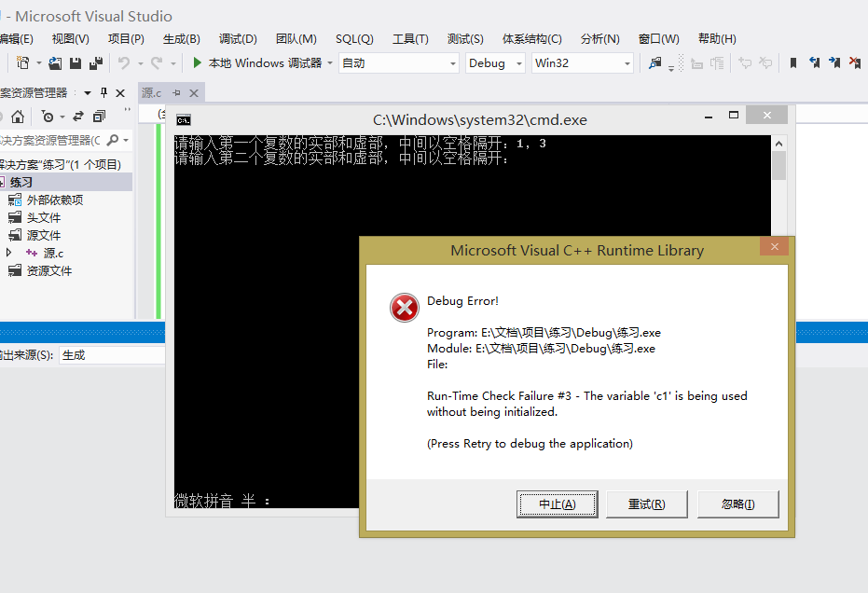Image resolution: width=868 pixels, height=593 pixels.
Task: Click the Find in Files toolbar icon
Action: pos(654,63)
